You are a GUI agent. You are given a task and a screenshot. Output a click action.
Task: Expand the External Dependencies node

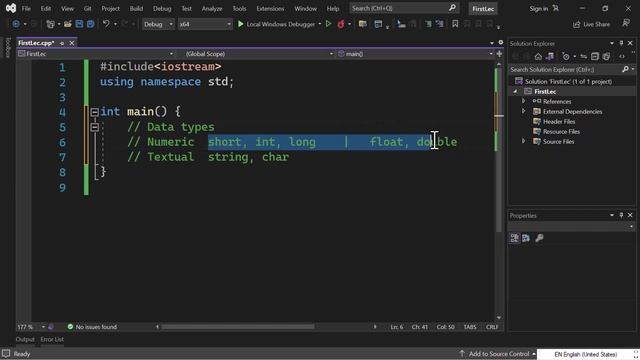click(x=524, y=111)
